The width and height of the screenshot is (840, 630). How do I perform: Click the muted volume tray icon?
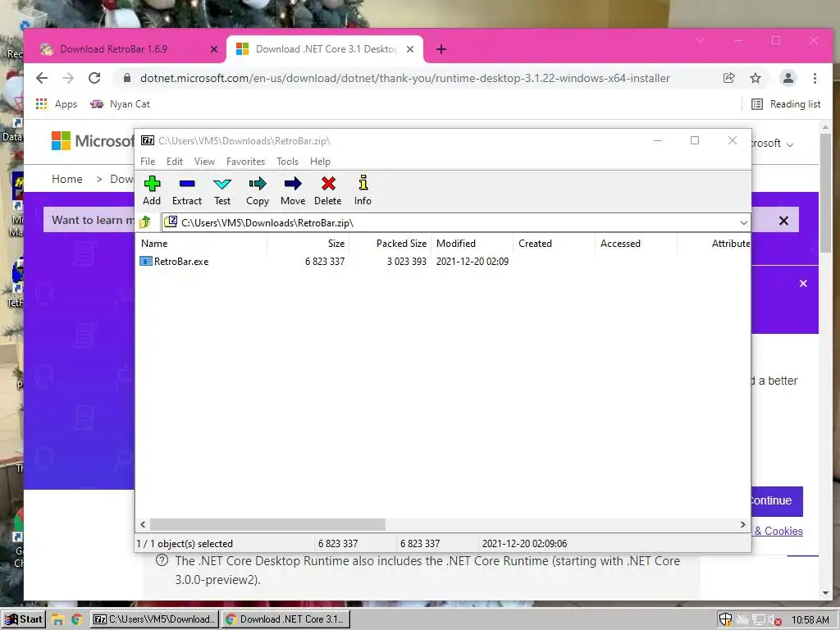[774, 620]
